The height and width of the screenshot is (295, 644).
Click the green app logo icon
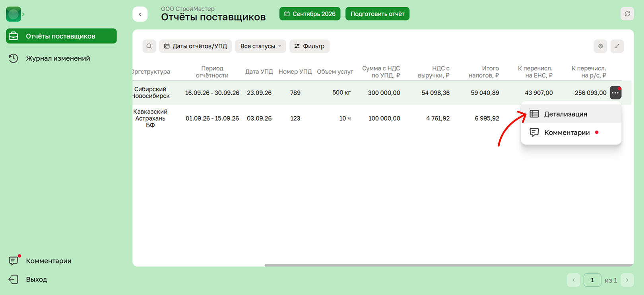14,14
